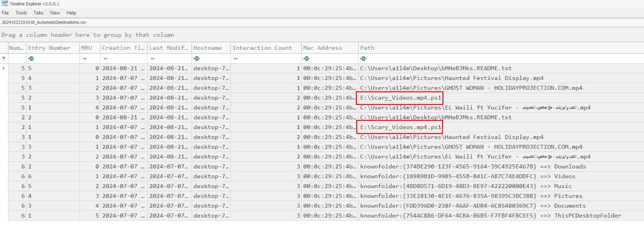Sort by the MRU column header
The image size is (644, 238).
90,48
